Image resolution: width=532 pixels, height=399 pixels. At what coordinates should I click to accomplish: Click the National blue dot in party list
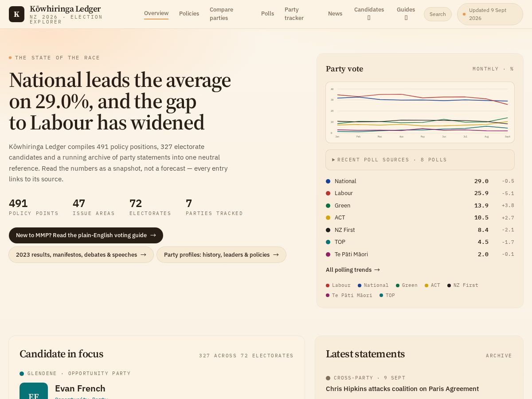pyautogui.click(x=328, y=181)
